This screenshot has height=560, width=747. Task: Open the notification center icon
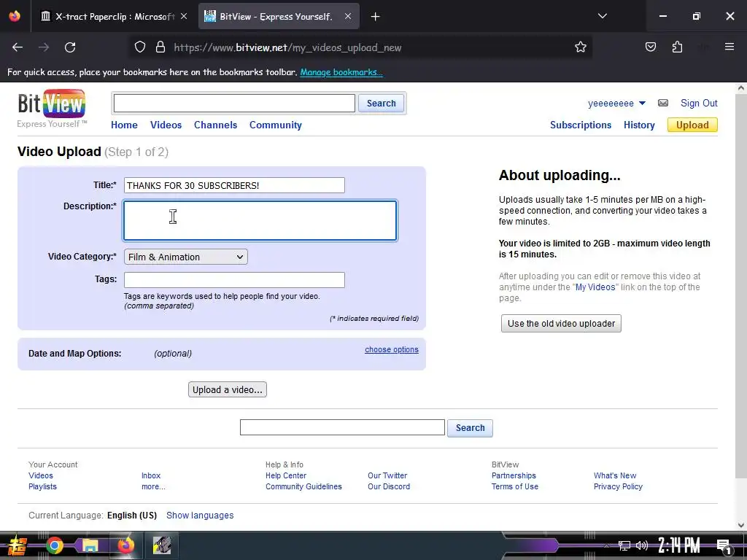724,546
